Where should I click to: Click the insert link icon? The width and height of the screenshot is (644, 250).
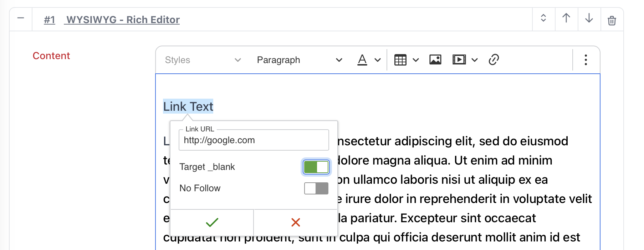tap(494, 59)
